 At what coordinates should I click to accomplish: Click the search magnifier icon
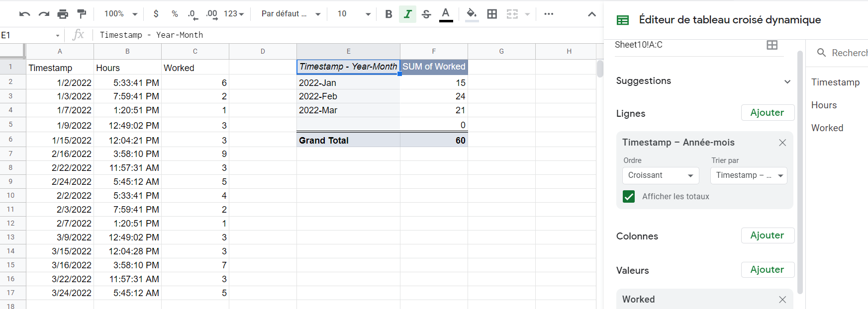click(x=821, y=53)
